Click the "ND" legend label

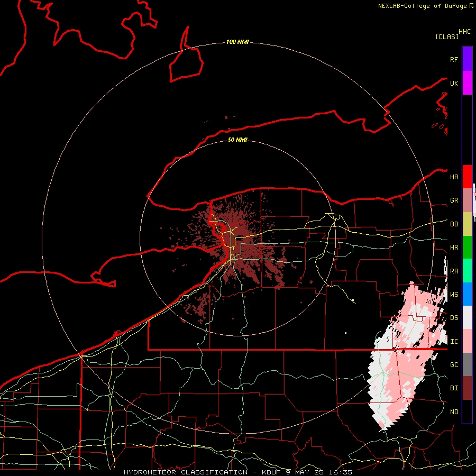point(454,412)
